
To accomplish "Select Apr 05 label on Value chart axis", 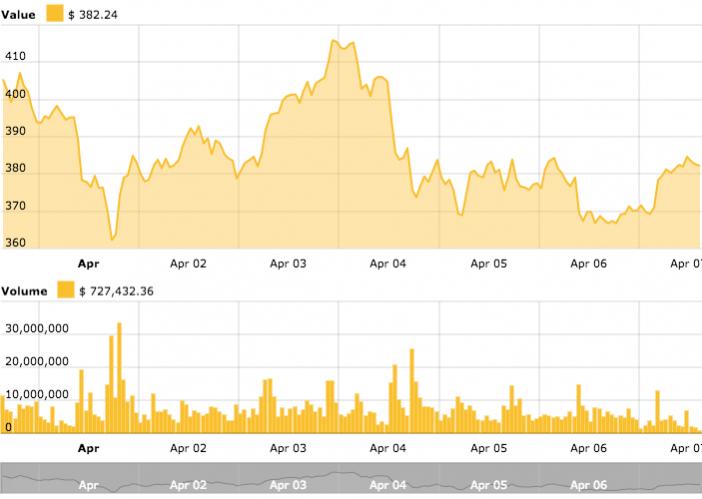I will [x=488, y=264].
